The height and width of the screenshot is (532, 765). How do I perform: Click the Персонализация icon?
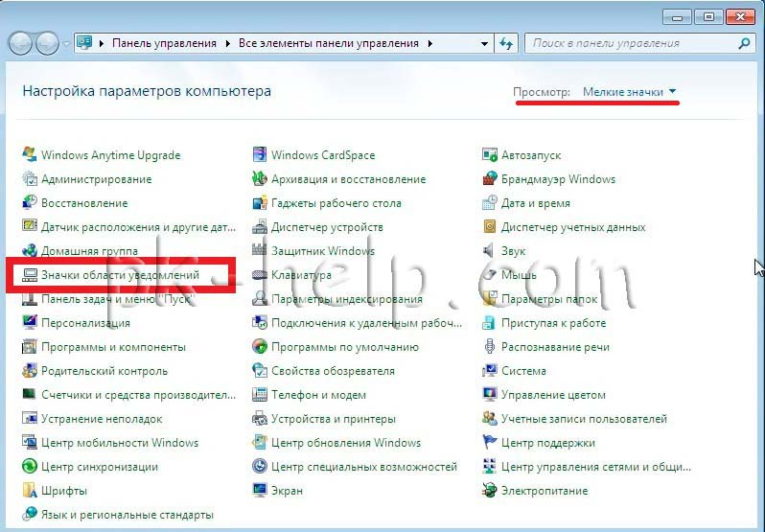(30, 322)
